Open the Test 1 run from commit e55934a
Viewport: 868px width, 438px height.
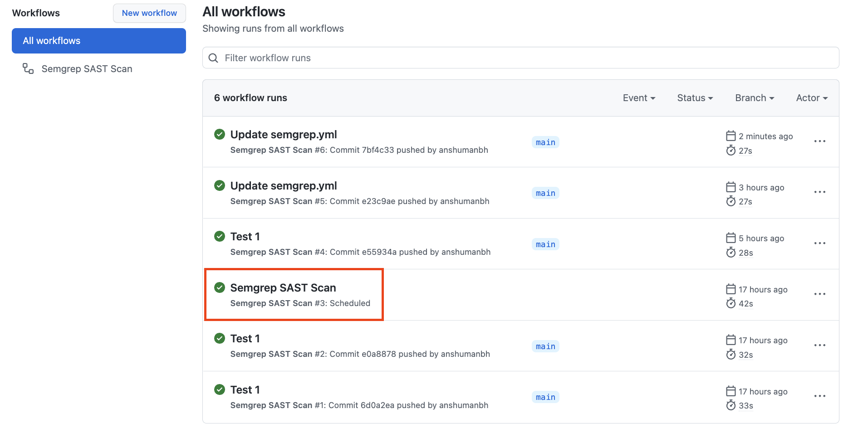pos(245,236)
